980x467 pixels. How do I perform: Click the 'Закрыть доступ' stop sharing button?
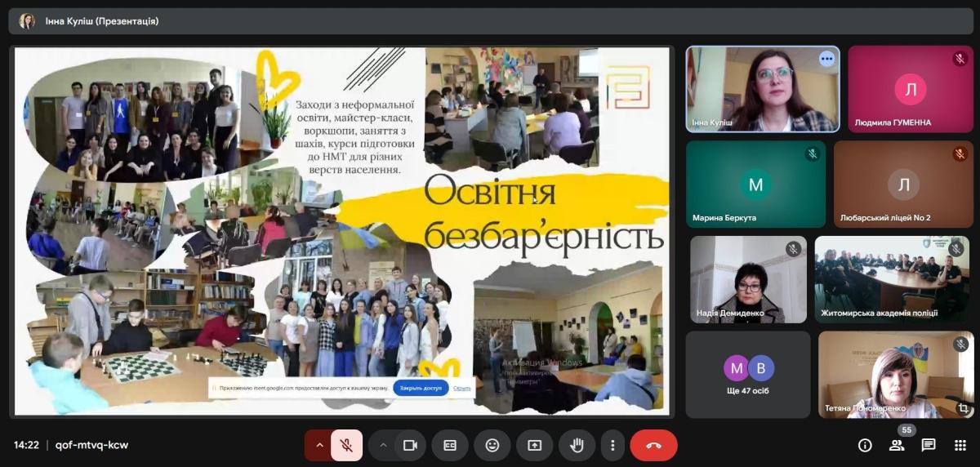421,388
